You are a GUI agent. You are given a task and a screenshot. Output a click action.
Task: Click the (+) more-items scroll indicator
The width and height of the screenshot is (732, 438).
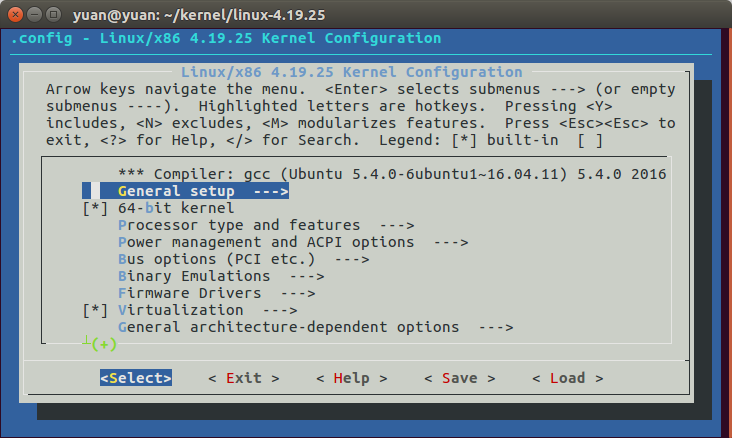104,345
